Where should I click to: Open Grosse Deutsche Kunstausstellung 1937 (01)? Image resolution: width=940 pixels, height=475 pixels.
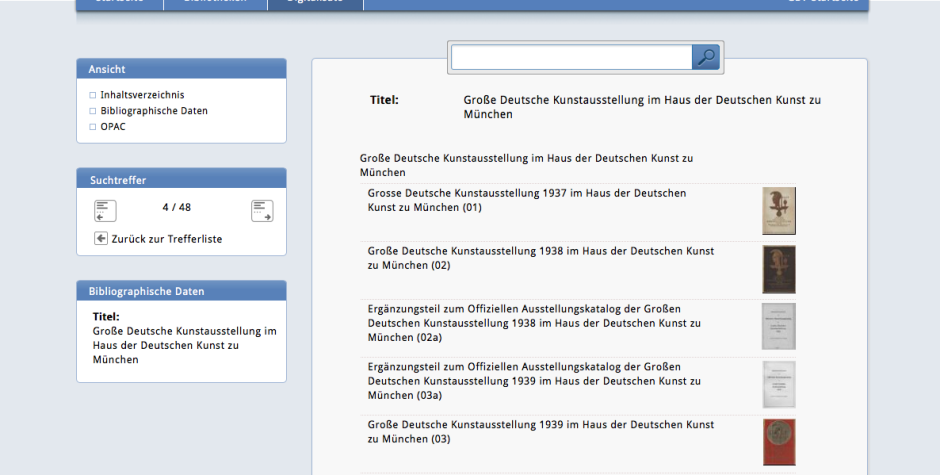(x=527, y=200)
